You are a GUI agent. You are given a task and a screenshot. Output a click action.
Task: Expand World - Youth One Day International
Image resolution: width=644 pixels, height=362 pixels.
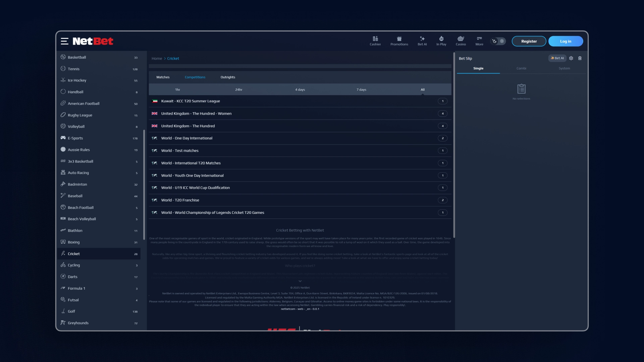pyautogui.click(x=300, y=175)
